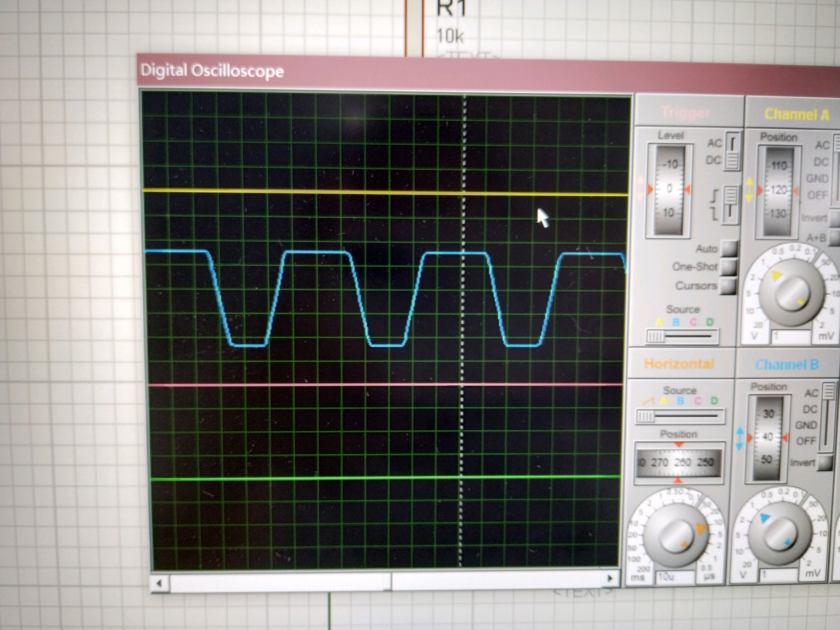The width and height of the screenshot is (840, 630).
Task: Select pink C in Horizontal Source
Action: (x=698, y=401)
